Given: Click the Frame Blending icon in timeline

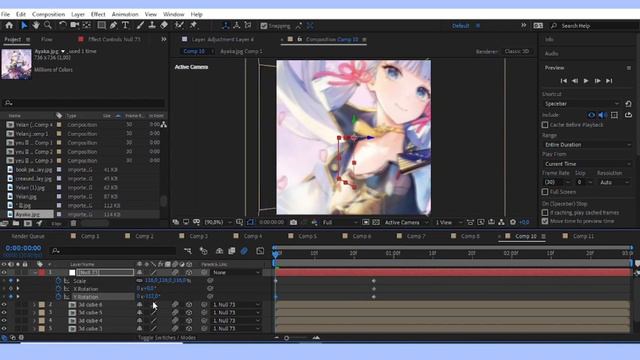Looking at the screenshot, I should click(231, 251).
